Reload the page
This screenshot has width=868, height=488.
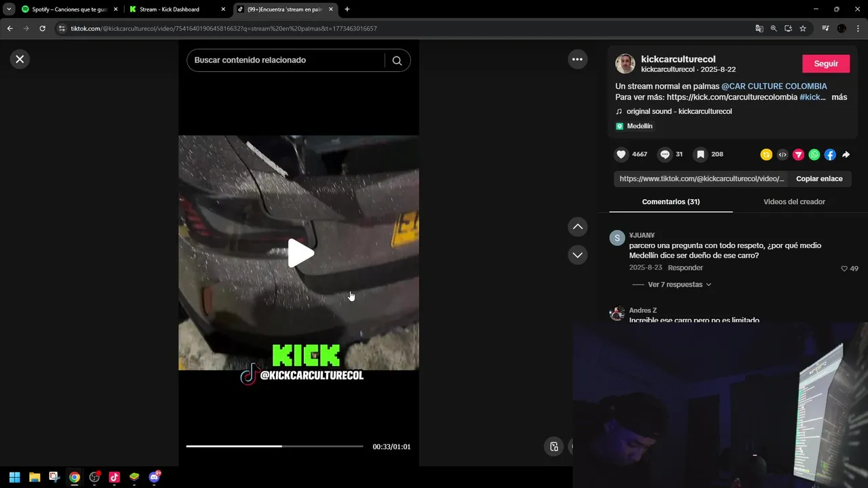tap(42, 28)
